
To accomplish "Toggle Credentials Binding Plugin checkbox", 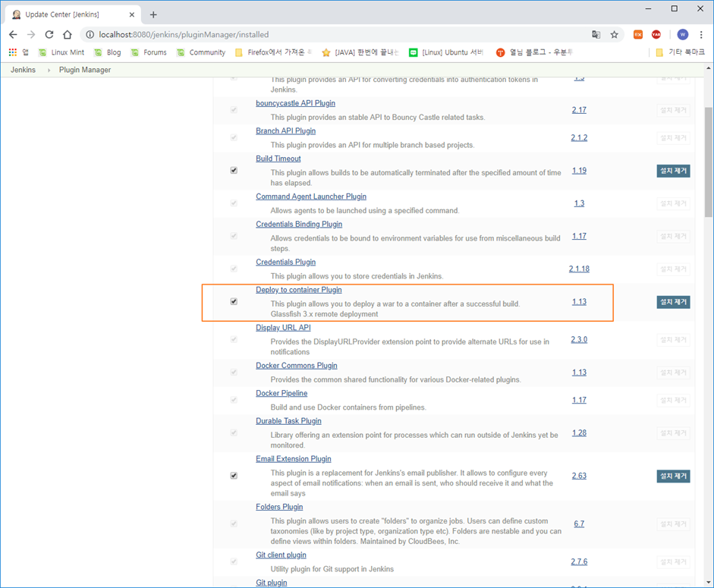I will coord(234,236).
